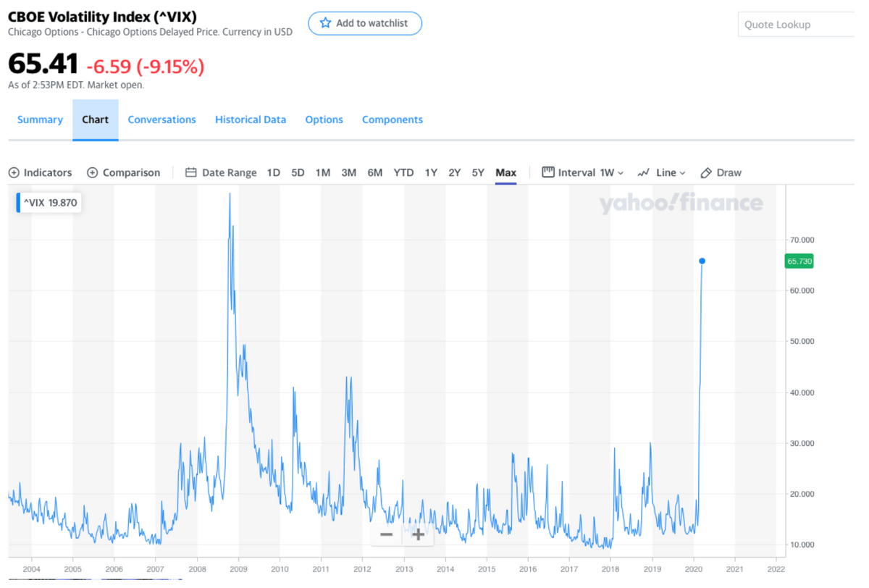Click the Interval candlestick icon
This screenshot has height=588, width=869.
(548, 172)
